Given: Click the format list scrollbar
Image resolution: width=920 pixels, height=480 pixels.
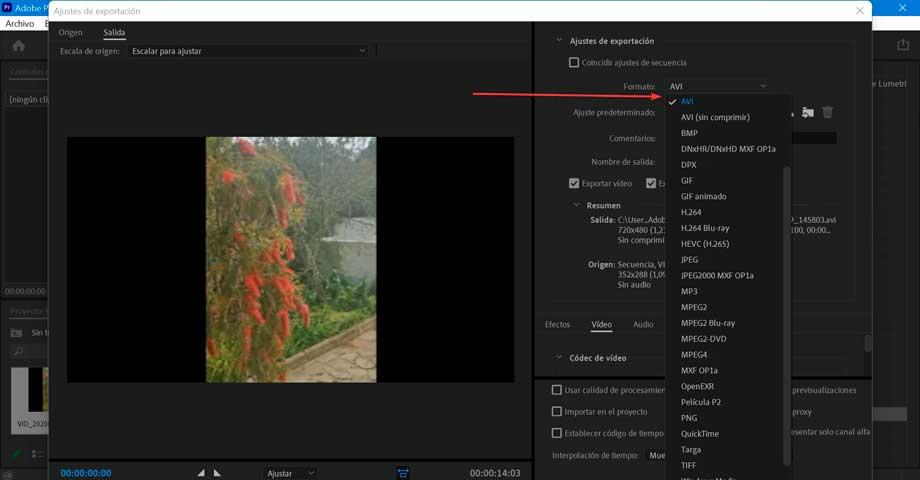Looking at the screenshot, I should coord(787,316).
